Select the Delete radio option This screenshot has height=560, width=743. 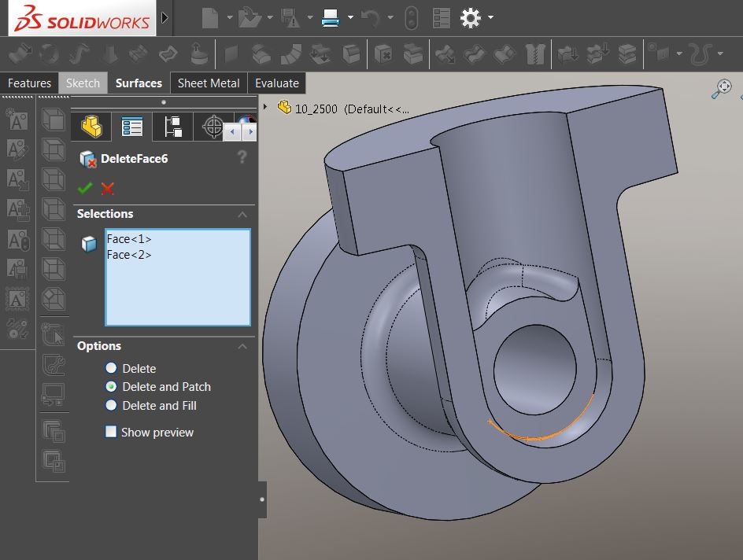tap(111, 368)
